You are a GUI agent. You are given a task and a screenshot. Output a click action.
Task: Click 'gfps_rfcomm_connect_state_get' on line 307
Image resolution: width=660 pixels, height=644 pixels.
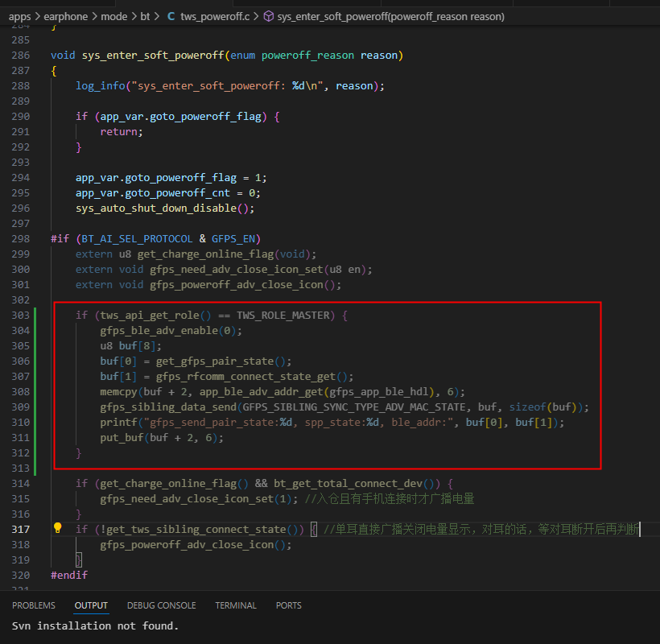245,376
